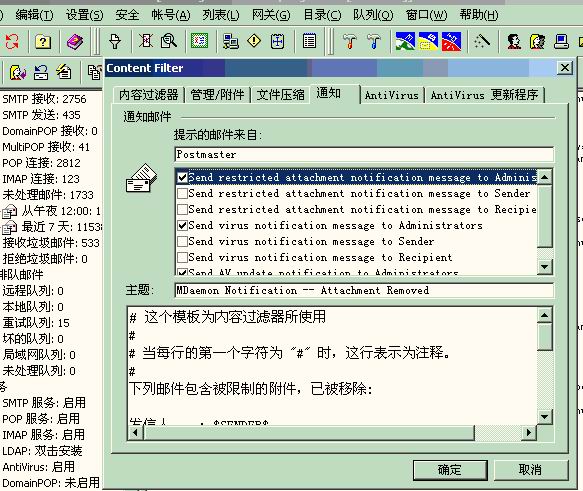The width and height of the screenshot is (583, 491).
Task: Click the magic wand toolbar icon
Action: (481, 41)
